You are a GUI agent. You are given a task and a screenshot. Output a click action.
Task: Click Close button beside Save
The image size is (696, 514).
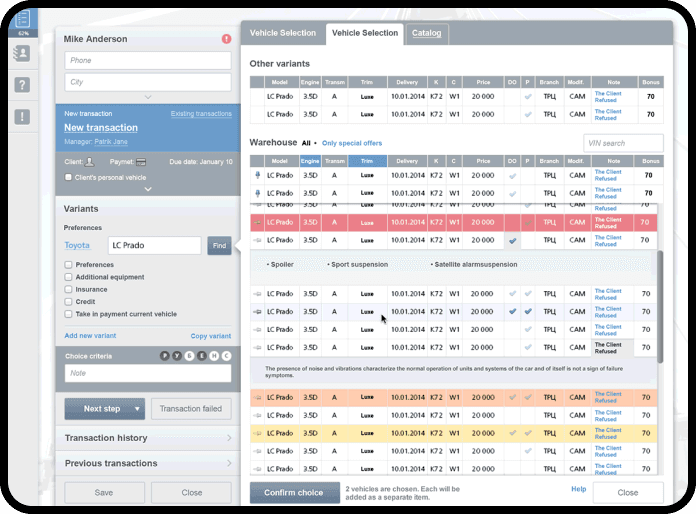coord(191,493)
